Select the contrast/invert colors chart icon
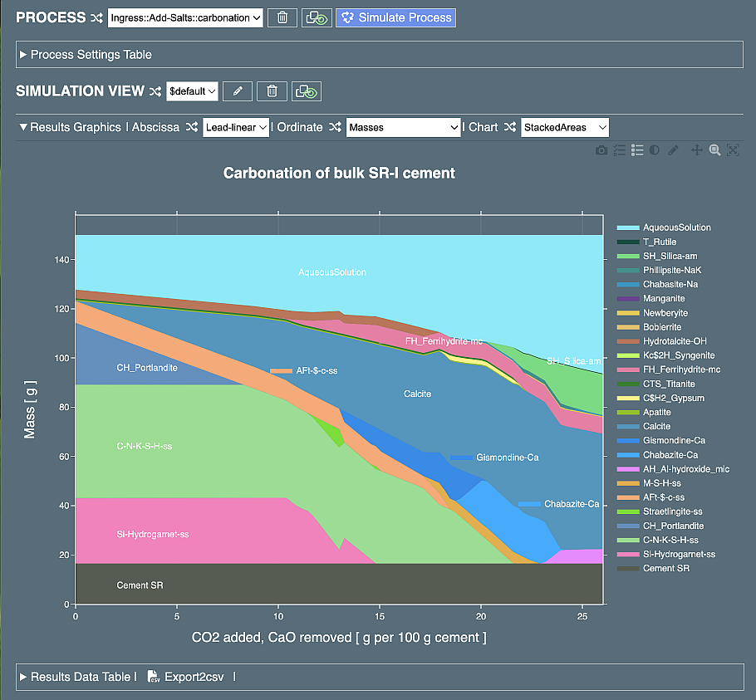 tap(654, 149)
